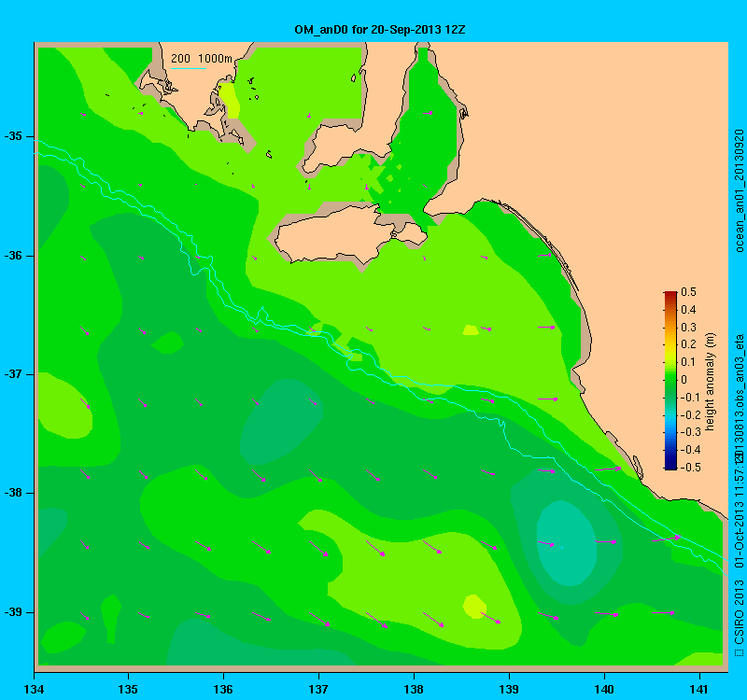Select the '-0.5' label at the colorbar bottom

click(689, 468)
